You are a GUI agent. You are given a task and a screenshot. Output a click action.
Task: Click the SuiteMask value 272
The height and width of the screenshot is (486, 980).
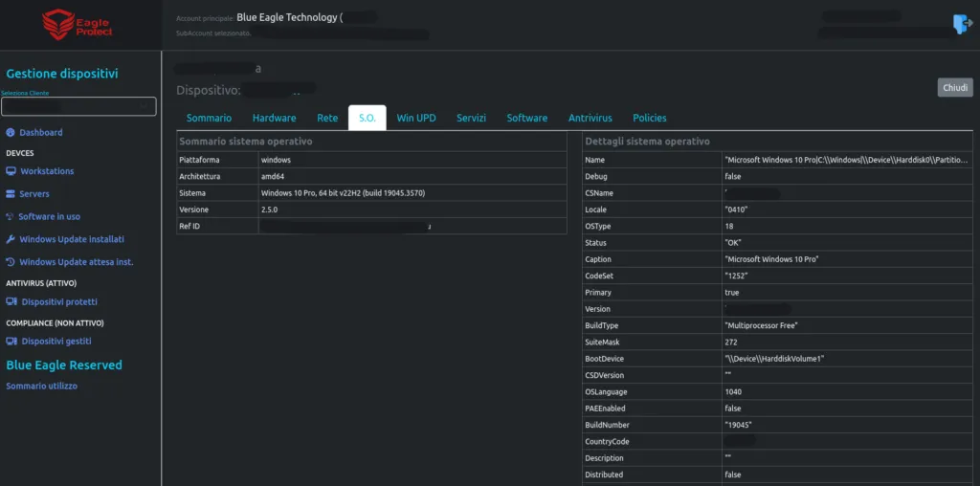point(731,342)
